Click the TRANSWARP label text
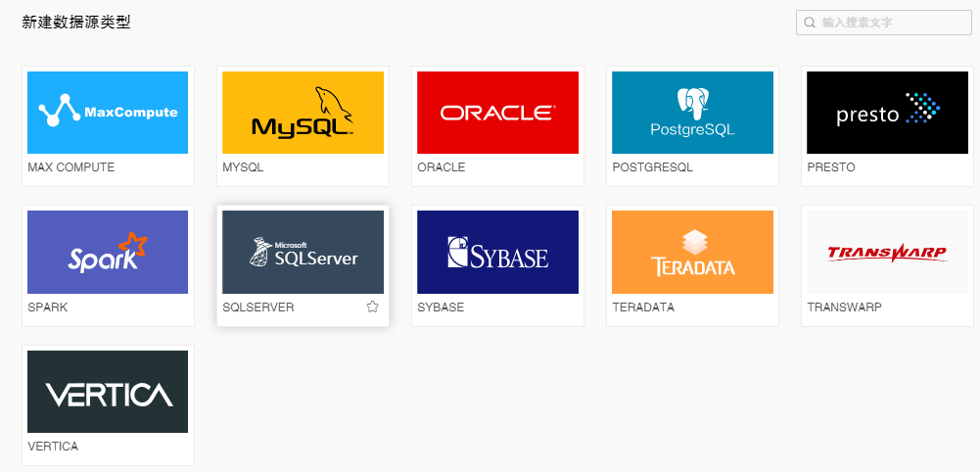 (844, 307)
